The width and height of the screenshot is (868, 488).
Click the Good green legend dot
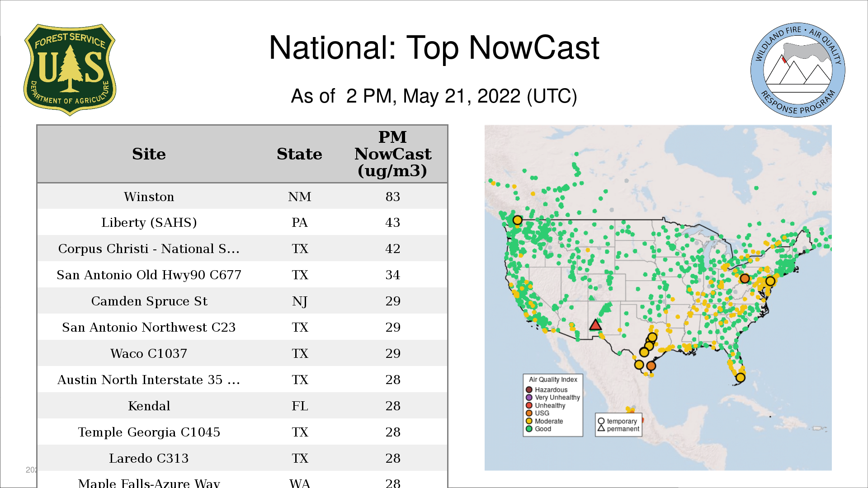529,429
